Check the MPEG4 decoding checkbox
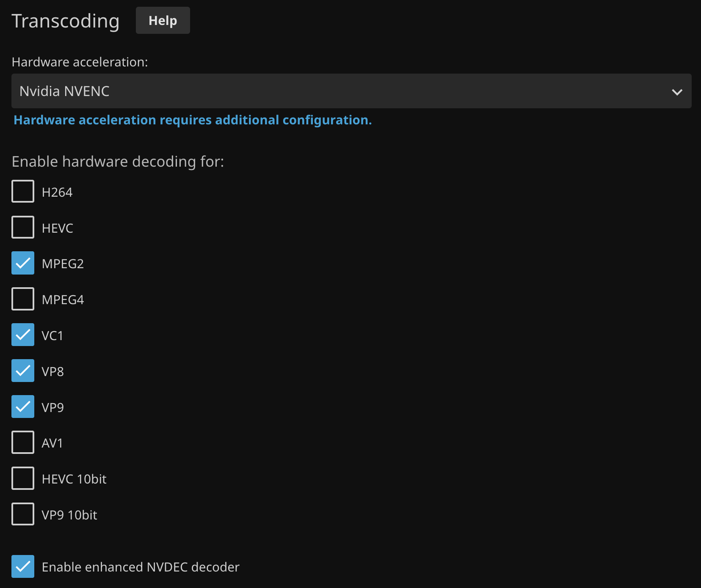Viewport: 701px width, 588px height. pyautogui.click(x=23, y=299)
